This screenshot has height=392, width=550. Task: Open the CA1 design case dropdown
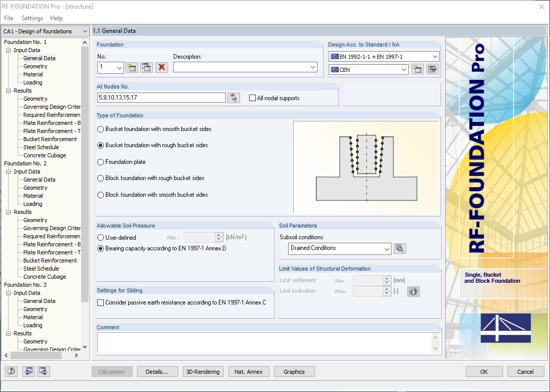[85, 31]
